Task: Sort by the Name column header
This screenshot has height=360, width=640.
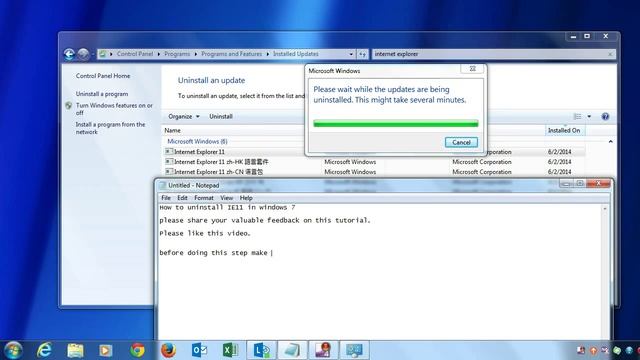Action: point(173,131)
